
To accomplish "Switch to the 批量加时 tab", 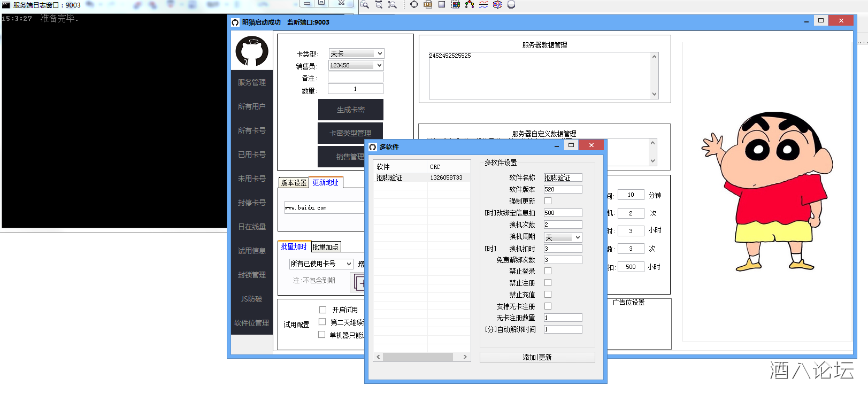I will (x=294, y=246).
